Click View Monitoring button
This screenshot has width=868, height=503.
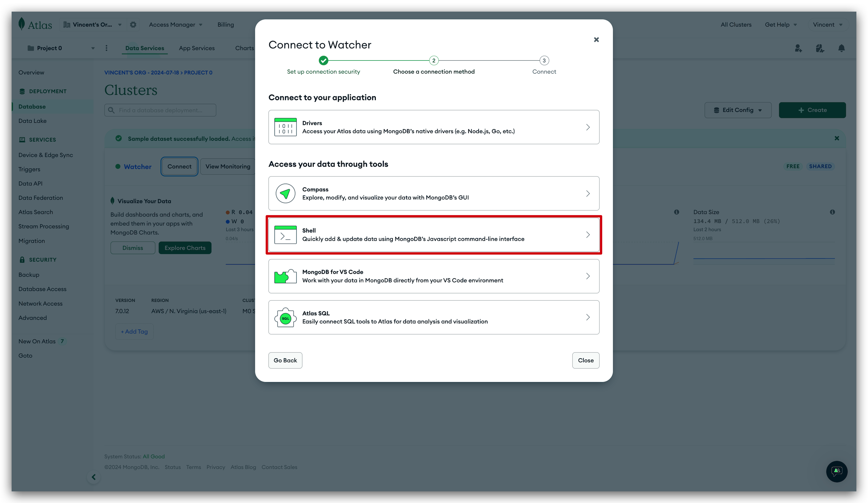[228, 167]
